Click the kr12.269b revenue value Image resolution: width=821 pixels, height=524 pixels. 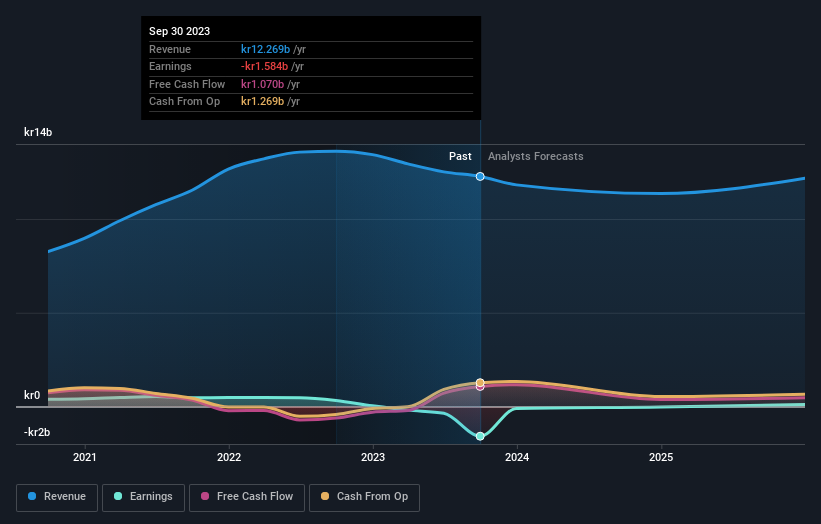[x=265, y=49]
